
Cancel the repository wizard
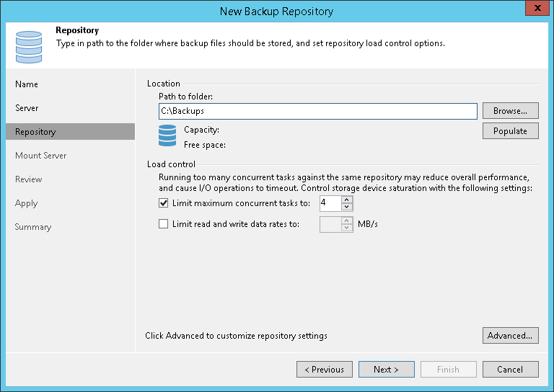coord(510,370)
